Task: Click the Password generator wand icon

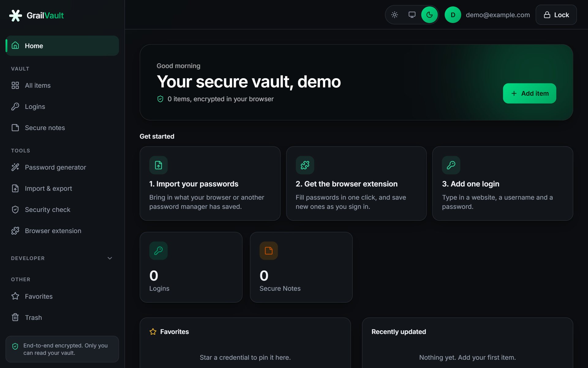Action: [15, 167]
